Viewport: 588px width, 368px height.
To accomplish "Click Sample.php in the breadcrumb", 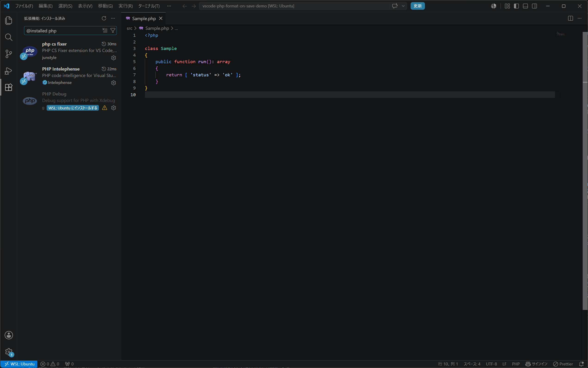I will click(157, 28).
